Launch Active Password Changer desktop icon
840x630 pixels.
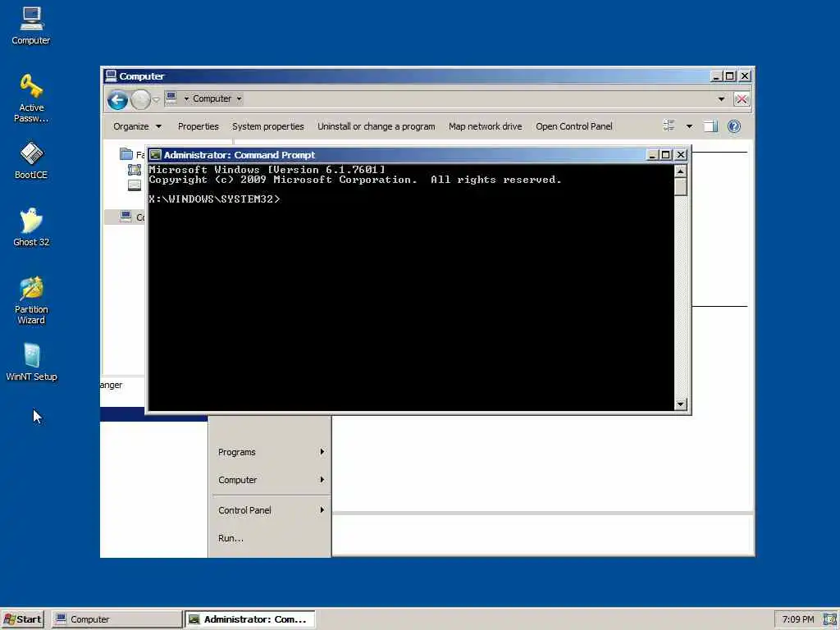tap(31, 98)
